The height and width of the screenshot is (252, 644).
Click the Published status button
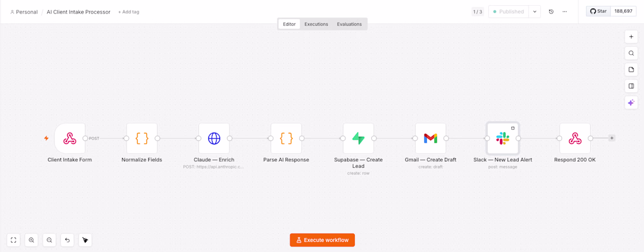tap(508, 12)
